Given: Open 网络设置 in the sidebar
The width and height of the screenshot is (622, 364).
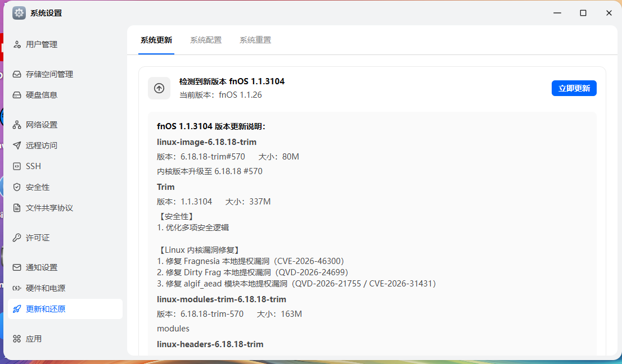Looking at the screenshot, I should click(x=65, y=125).
